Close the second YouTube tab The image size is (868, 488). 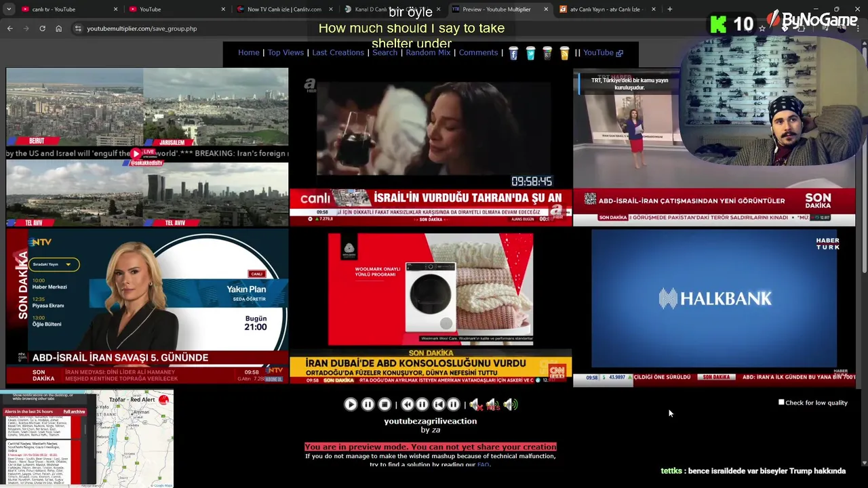tap(223, 9)
